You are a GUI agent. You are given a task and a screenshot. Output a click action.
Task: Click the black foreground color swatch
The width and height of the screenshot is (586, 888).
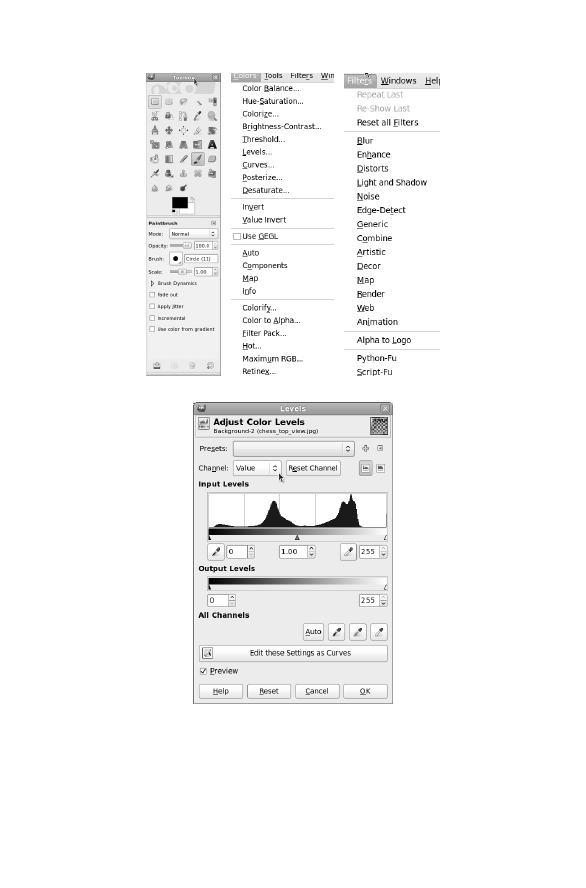click(179, 203)
